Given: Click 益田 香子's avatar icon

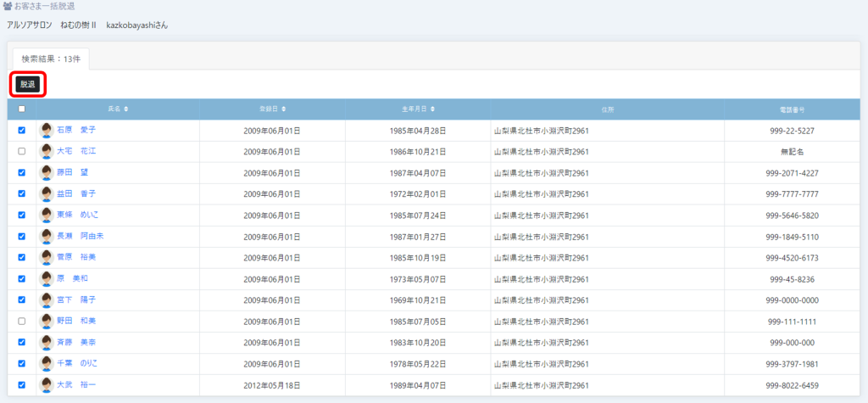Looking at the screenshot, I should (x=47, y=194).
